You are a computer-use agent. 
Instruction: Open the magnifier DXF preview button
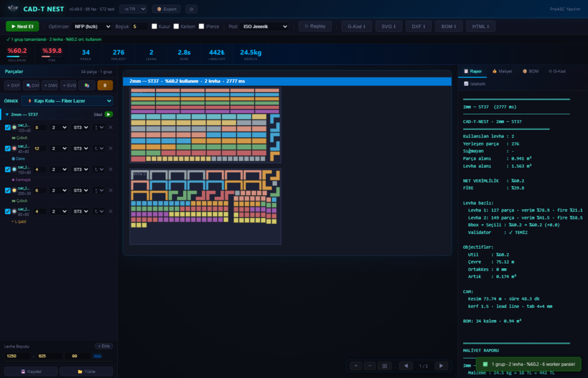pos(32,86)
